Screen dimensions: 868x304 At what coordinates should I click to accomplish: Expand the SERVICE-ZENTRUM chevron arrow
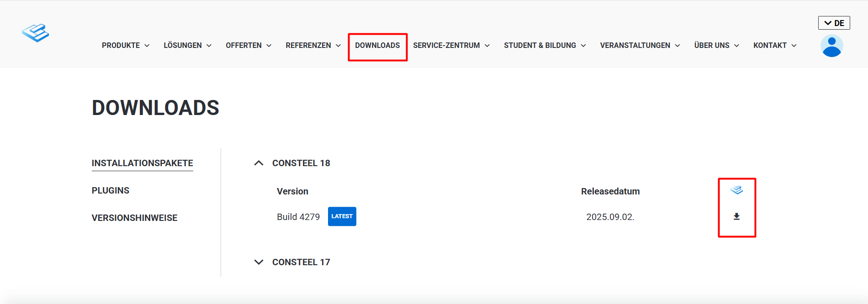click(487, 46)
